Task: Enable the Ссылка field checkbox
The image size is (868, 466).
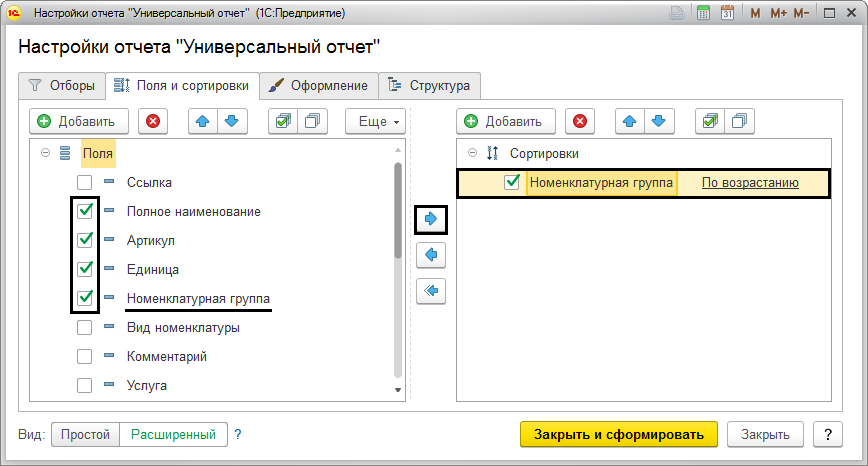Action: [85, 183]
